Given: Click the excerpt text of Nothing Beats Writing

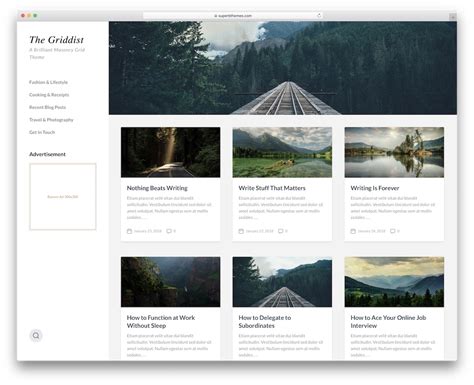Looking at the screenshot, I should click(169, 208).
